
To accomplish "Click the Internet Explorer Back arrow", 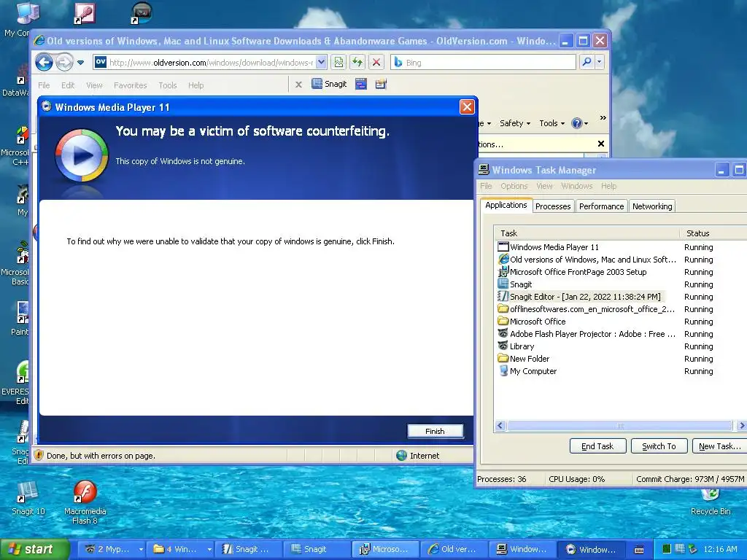I will click(x=44, y=62).
